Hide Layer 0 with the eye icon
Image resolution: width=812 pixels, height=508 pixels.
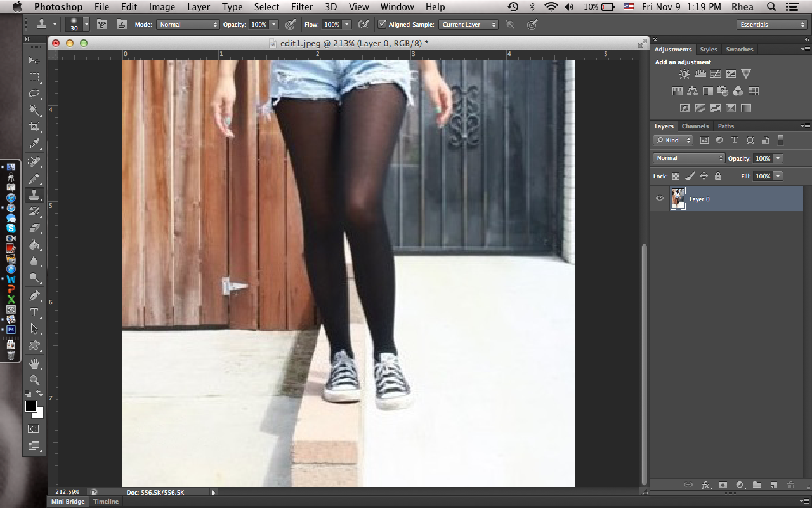coord(660,199)
